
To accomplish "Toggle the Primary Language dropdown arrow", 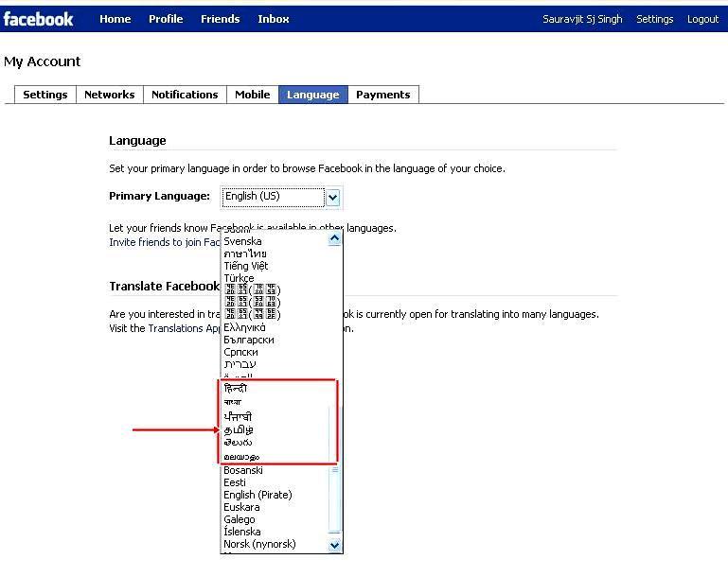I will (x=333, y=198).
